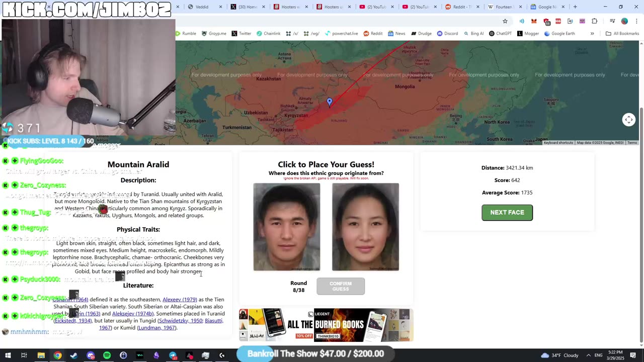644x362 pixels.
Task: Open the 34°F Cloudy weather widget
Action: (x=559, y=355)
